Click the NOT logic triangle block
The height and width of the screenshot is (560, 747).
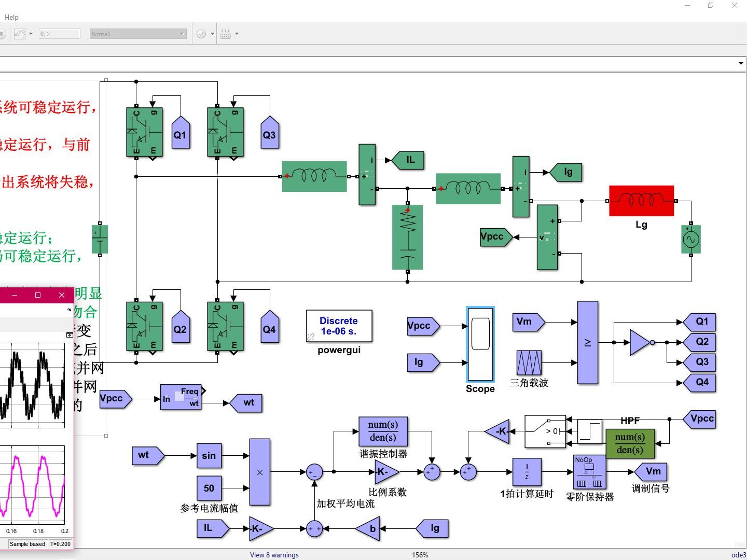[x=641, y=342]
